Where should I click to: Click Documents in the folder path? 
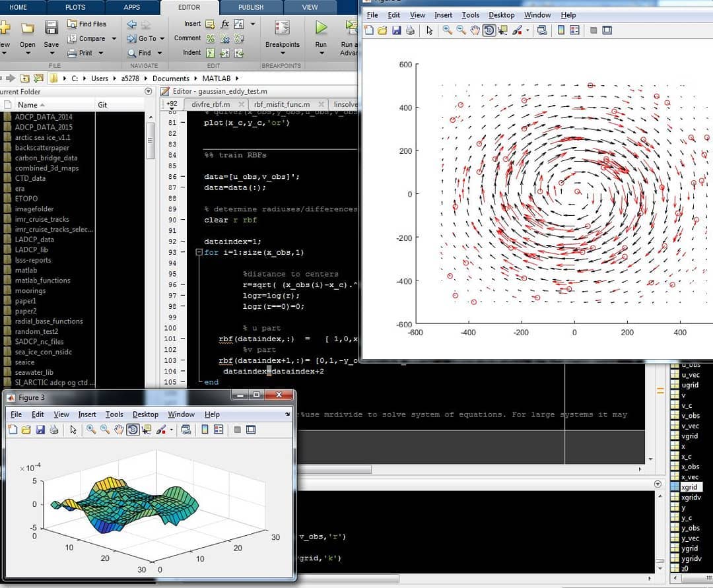(x=170, y=78)
